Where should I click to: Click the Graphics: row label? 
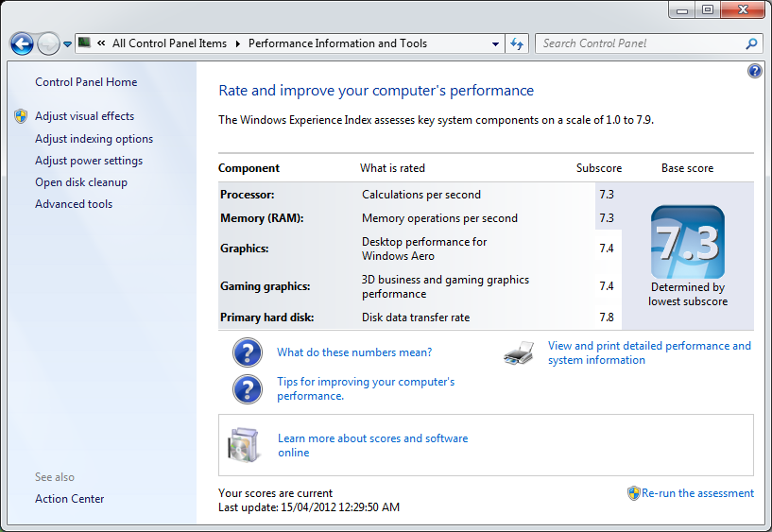click(244, 249)
